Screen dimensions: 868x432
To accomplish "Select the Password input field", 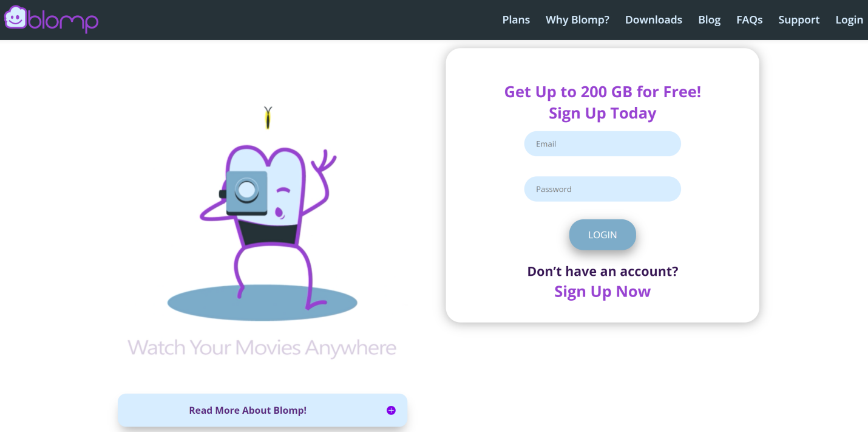I will (x=602, y=189).
